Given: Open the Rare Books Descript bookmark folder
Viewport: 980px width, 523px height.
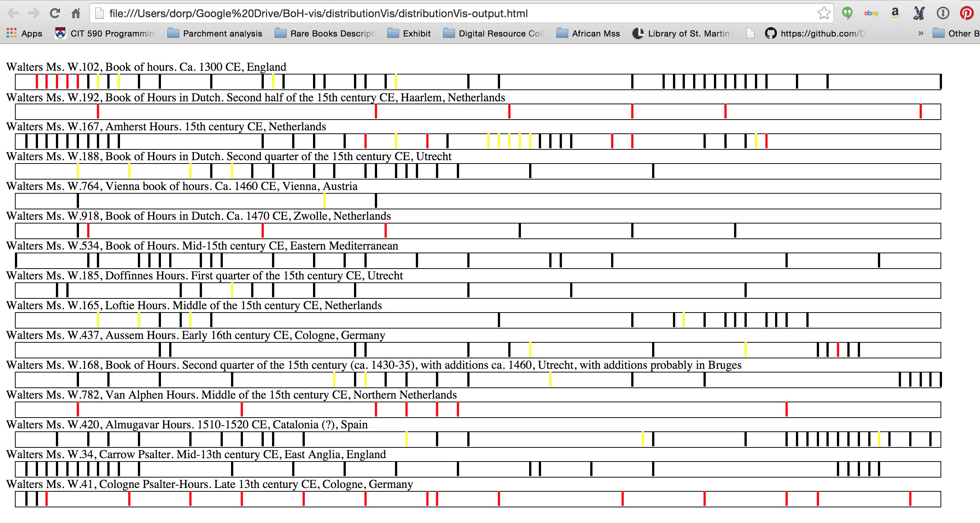Looking at the screenshot, I should [325, 34].
